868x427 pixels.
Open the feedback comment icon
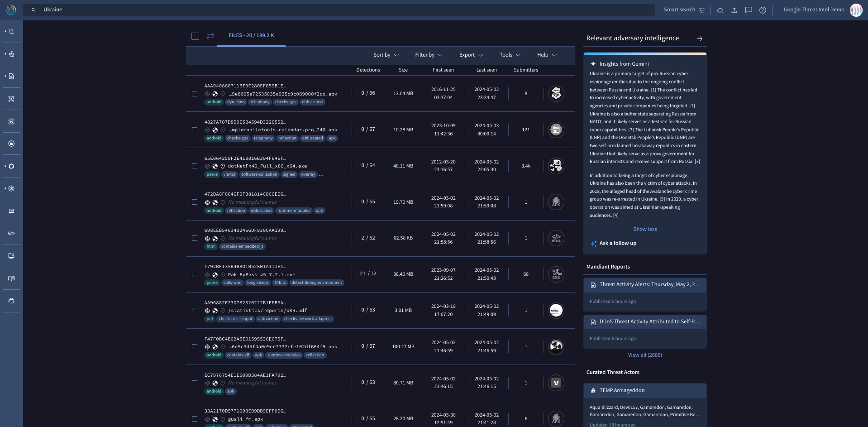[748, 10]
